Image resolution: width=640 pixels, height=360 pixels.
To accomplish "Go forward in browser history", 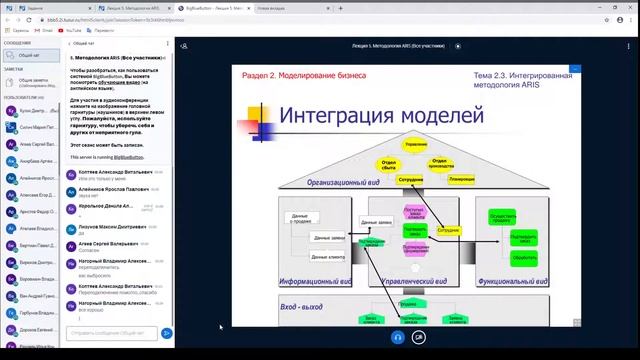I will coord(18,20).
